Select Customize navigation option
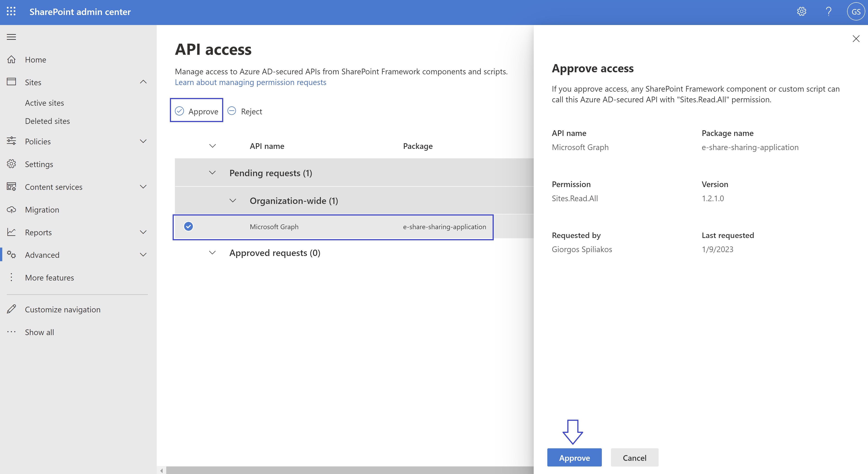The width and height of the screenshot is (868, 474). point(63,309)
